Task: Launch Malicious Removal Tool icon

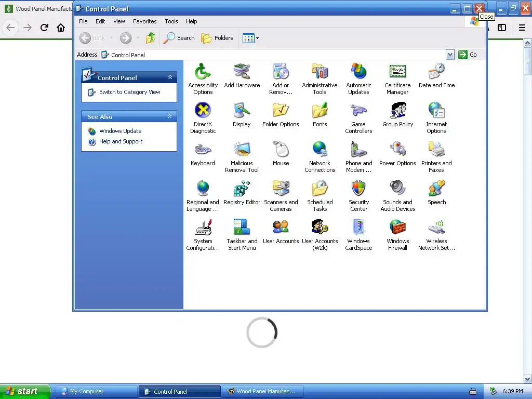Action: click(x=242, y=157)
